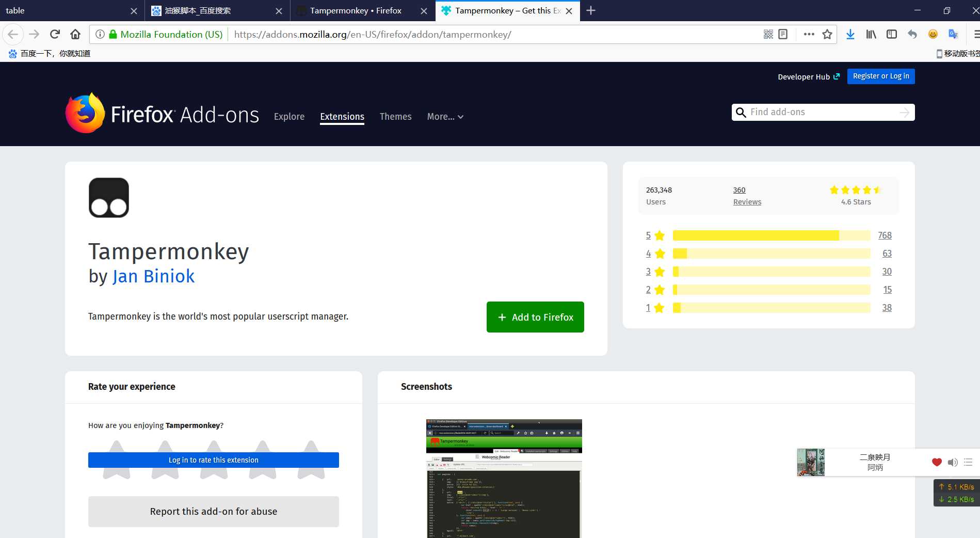Viewport: 980px width, 538px height.
Task: Open 30 three-star reviews count
Action: (887, 272)
